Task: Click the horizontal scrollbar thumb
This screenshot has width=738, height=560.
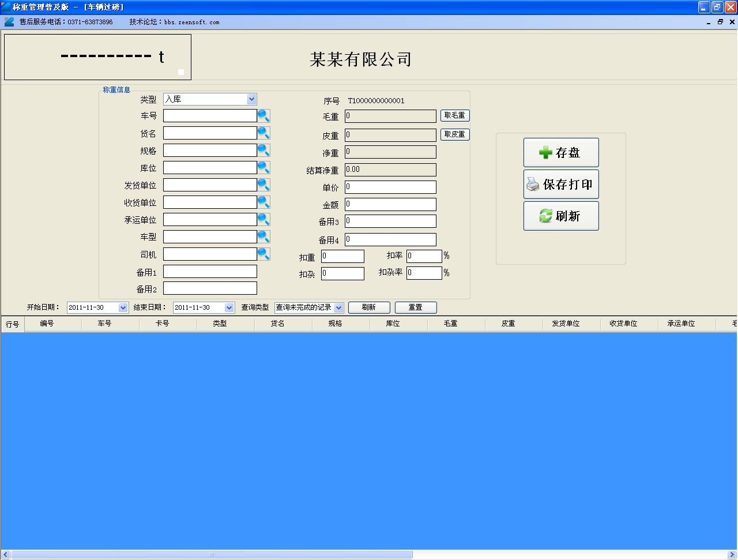Action: (x=212, y=555)
